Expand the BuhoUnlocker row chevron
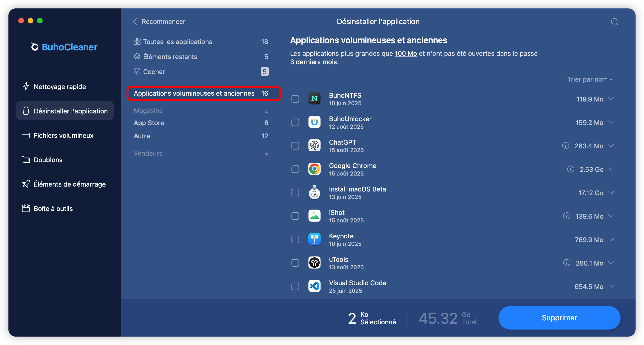This screenshot has height=345, width=644. click(x=611, y=122)
